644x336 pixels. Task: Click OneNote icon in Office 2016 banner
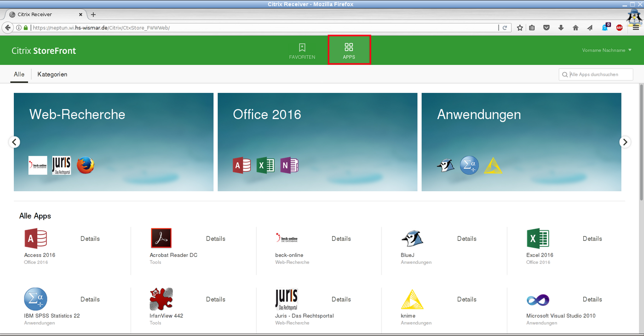(x=289, y=165)
